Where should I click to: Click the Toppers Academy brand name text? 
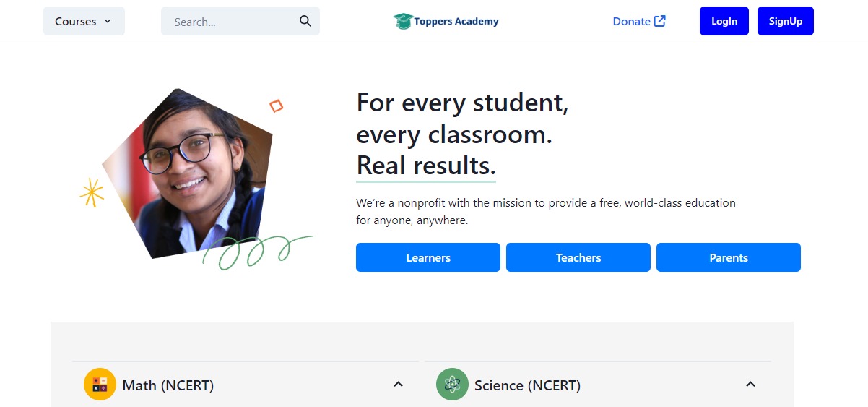pyautogui.click(x=456, y=22)
